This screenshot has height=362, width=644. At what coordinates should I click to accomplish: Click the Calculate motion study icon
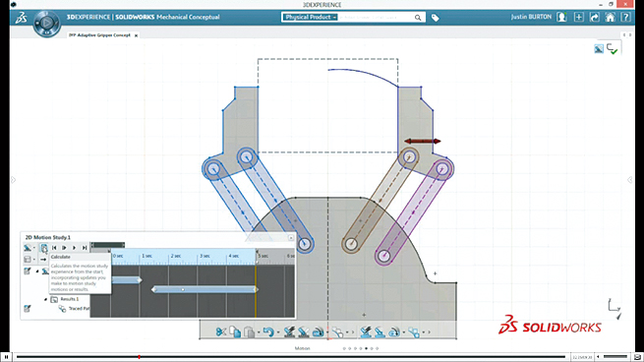click(x=43, y=248)
